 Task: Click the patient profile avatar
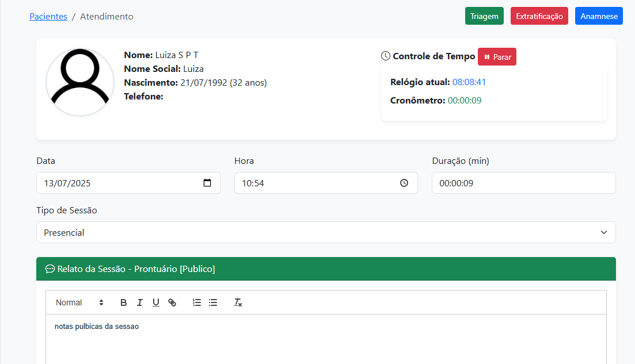coord(80,82)
